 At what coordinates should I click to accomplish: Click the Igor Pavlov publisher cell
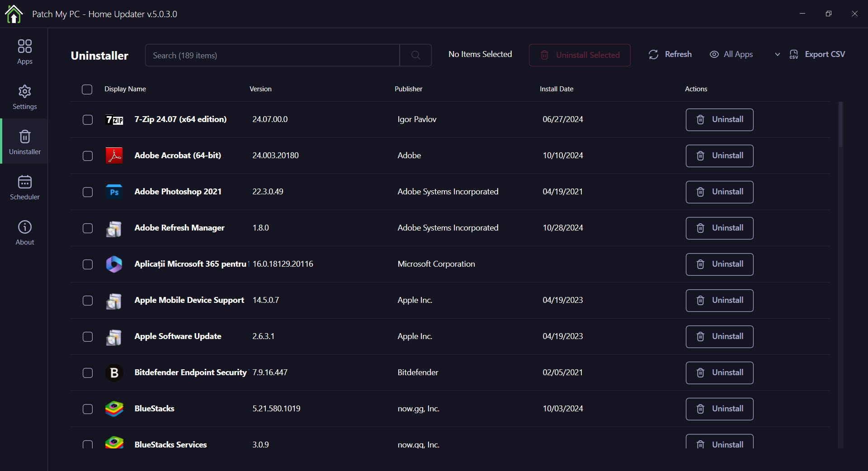[417, 119]
